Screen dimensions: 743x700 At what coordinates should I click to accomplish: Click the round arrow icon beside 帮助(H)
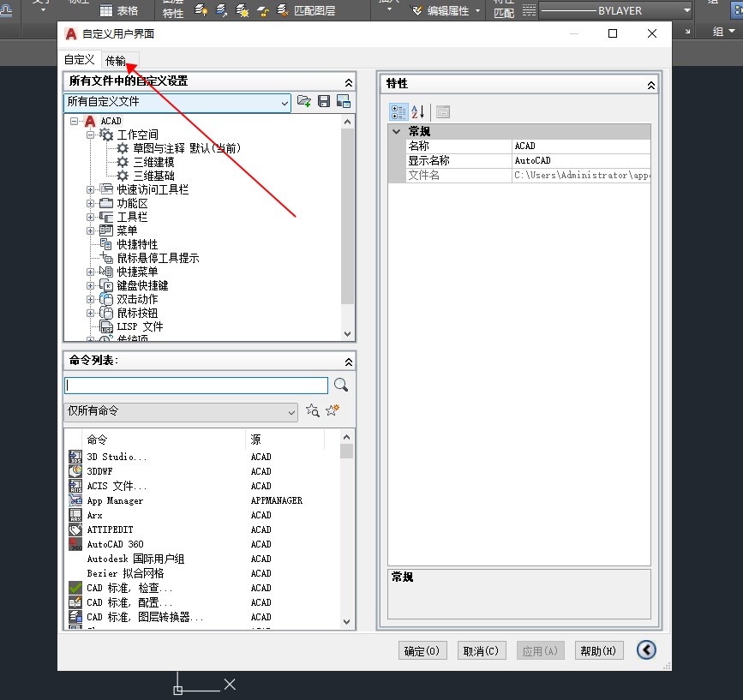646,650
